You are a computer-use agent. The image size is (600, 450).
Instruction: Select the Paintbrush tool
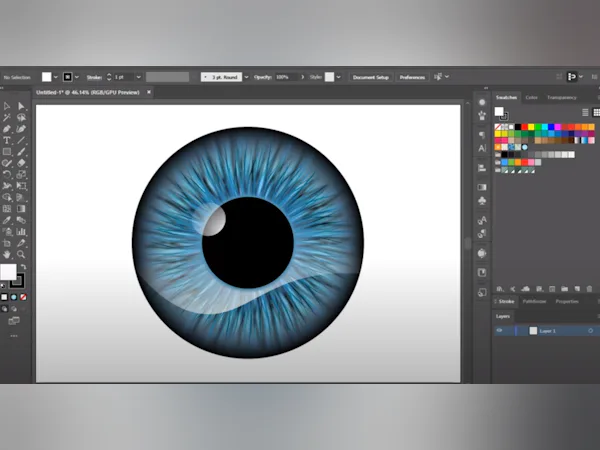(x=21, y=152)
